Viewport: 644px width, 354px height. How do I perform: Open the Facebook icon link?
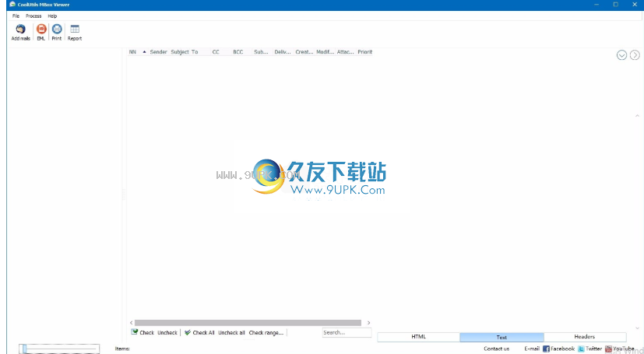(x=546, y=349)
